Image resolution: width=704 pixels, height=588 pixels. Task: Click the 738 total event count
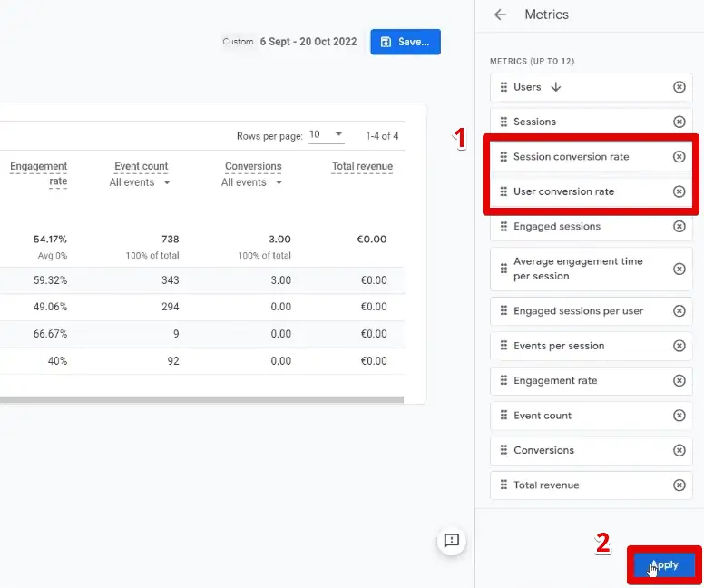click(x=171, y=239)
